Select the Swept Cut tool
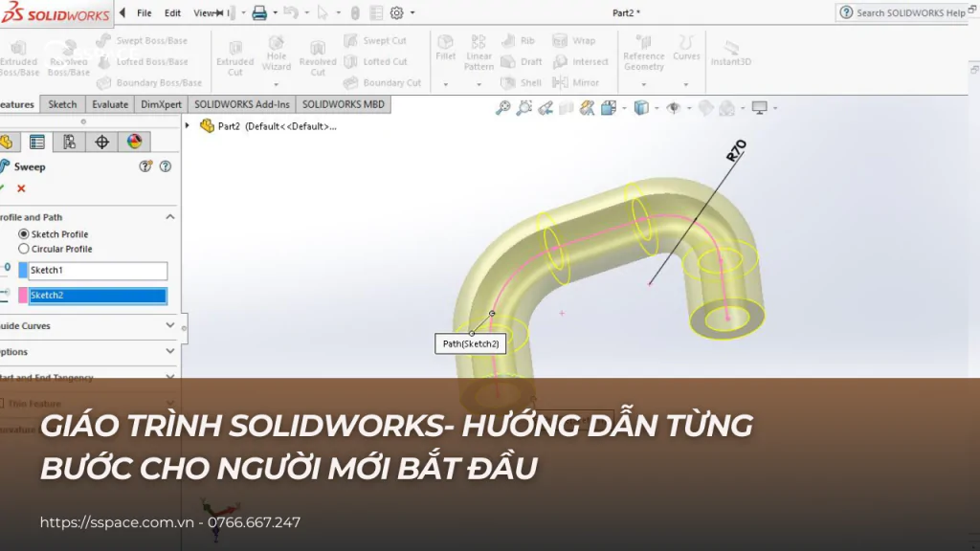Screen dimensions: 980x551 [375, 40]
